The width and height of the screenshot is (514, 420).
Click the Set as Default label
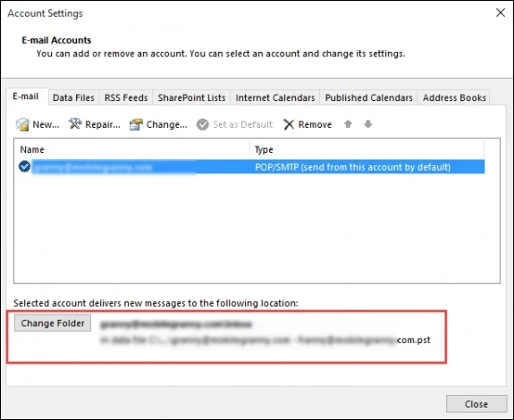tap(242, 124)
